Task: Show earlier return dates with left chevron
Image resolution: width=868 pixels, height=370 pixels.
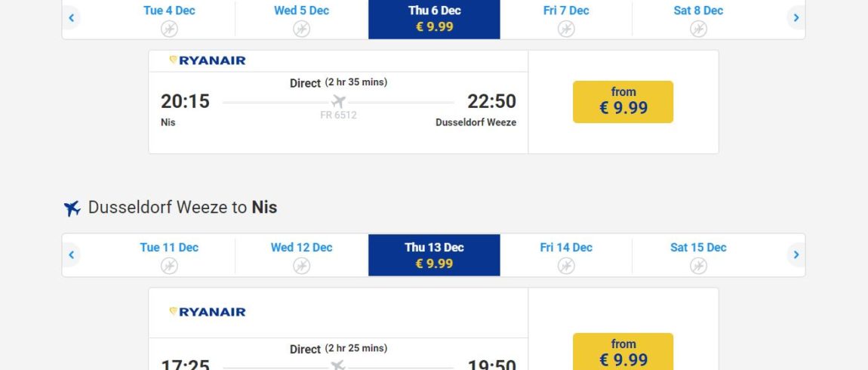Action: click(72, 254)
